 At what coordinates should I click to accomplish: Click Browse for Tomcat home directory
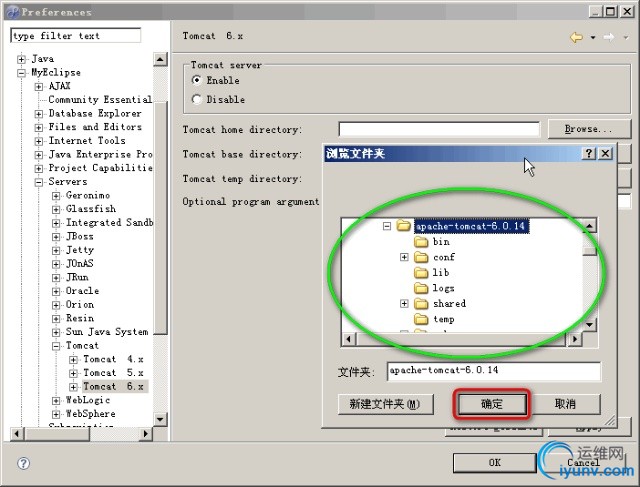[x=589, y=129]
